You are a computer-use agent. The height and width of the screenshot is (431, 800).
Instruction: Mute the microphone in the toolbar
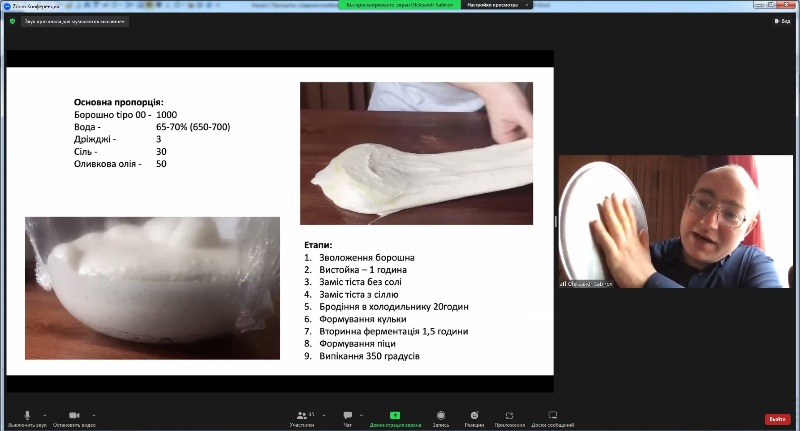click(27, 419)
